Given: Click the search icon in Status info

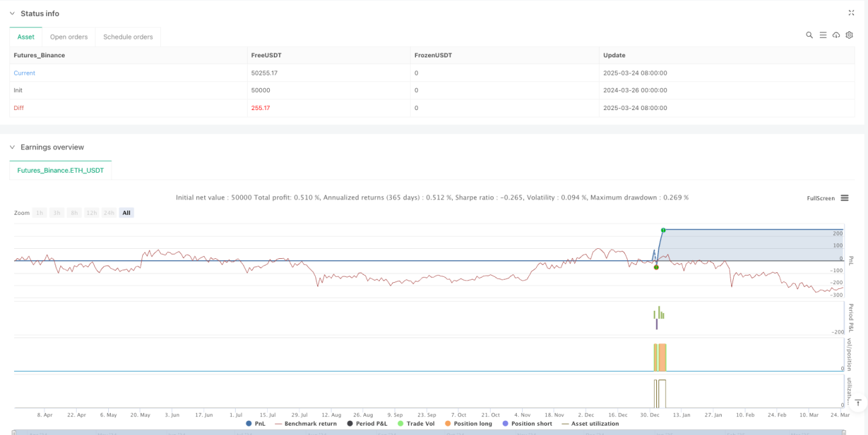Looking at the screenshot, I should click(x=809, y=35).
